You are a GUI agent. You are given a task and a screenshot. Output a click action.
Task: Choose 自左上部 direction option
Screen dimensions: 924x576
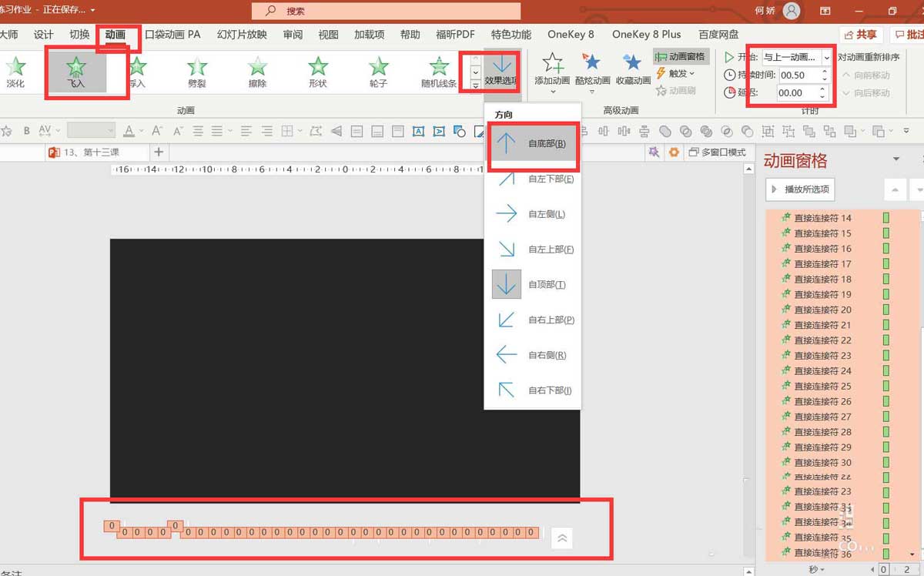click(533, 249)
